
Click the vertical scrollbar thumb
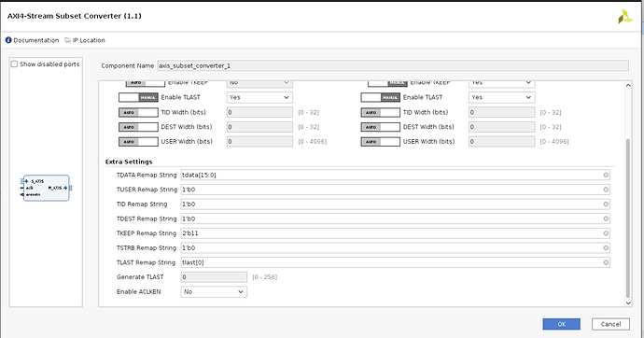628,218
